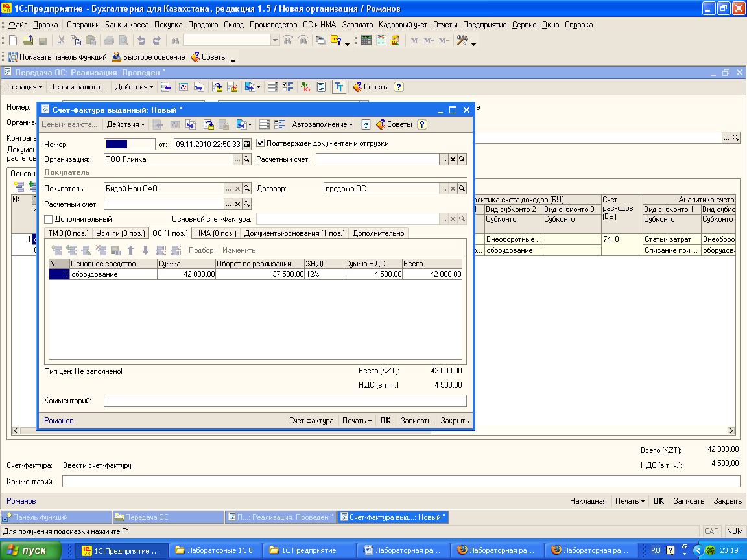Click the Cut scissors icon

point(61,40)
